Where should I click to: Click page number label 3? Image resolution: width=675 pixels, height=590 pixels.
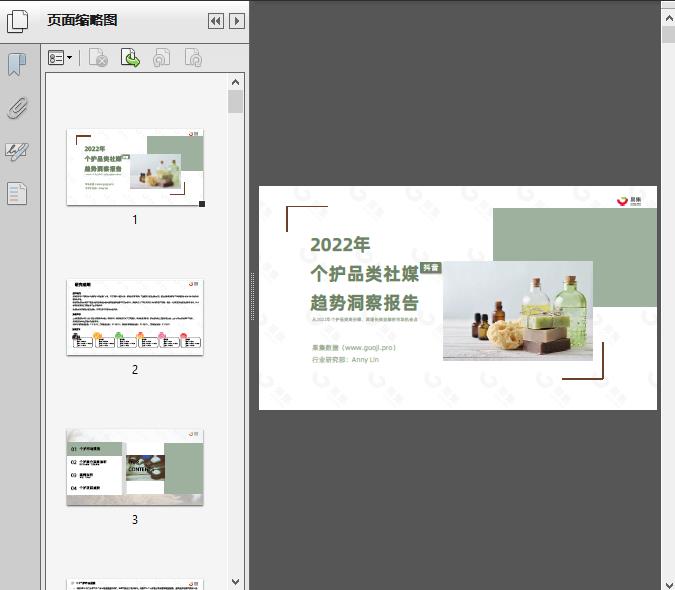[135, 520]
